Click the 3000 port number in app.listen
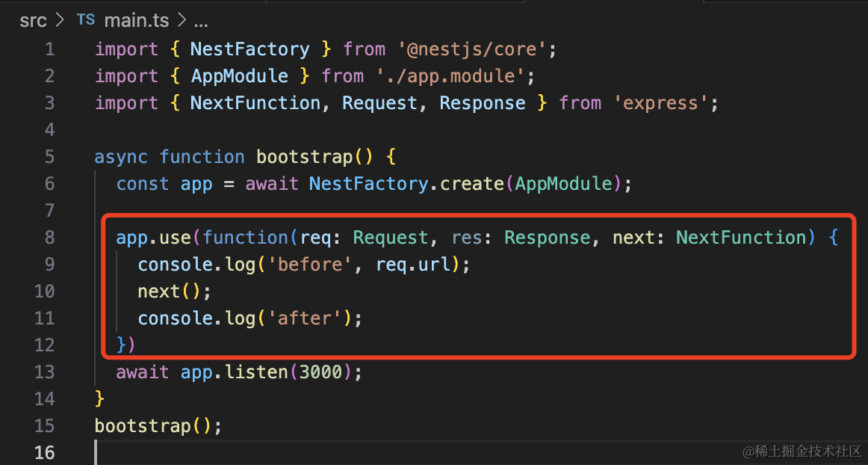The height and width of the screenshot is (465, 868). pos(320,372)
